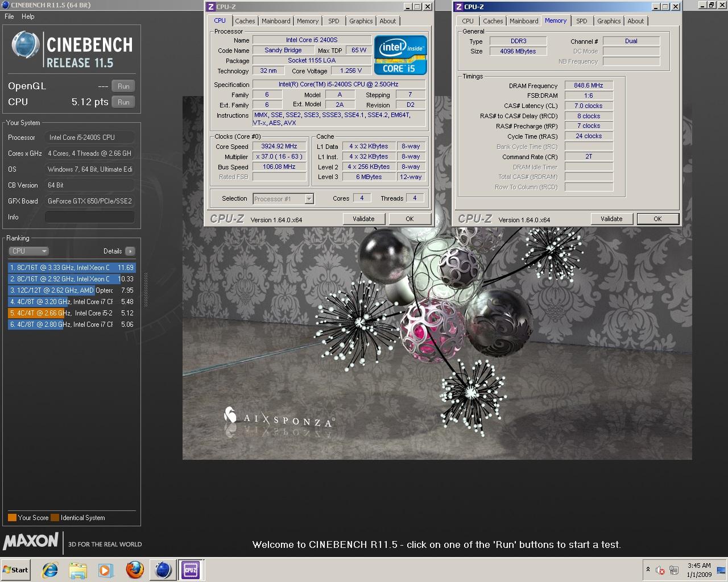Select ranking row 8C/16T @ 2.92 GHz Xeon
Image resolution: width=728 pixels, height=582 pixels.
72,279
